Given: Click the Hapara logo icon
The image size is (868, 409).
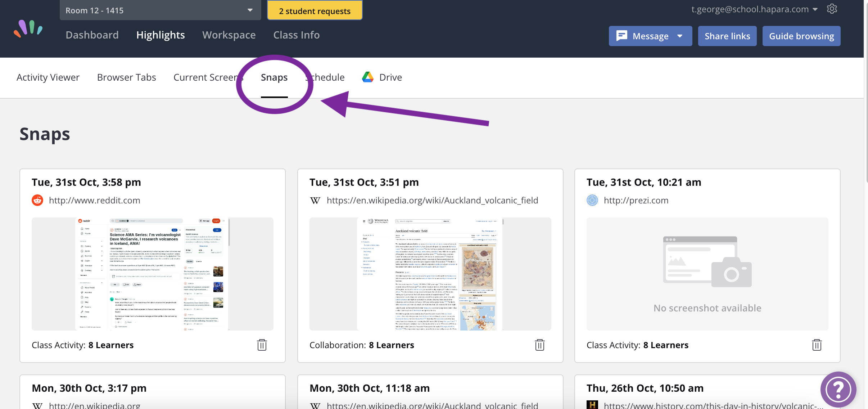Looking at the screenshot, I should tap(28, 29).
